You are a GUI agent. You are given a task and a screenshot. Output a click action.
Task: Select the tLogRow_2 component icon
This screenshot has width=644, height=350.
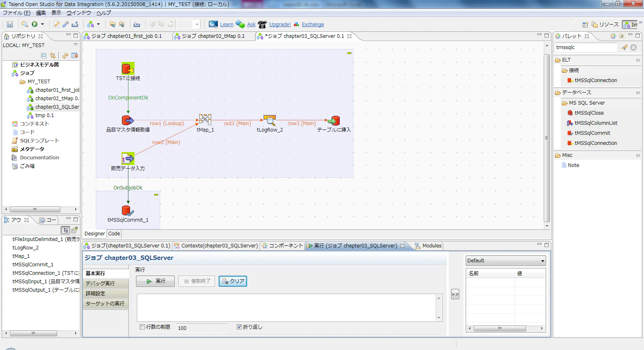pos(270,119)
